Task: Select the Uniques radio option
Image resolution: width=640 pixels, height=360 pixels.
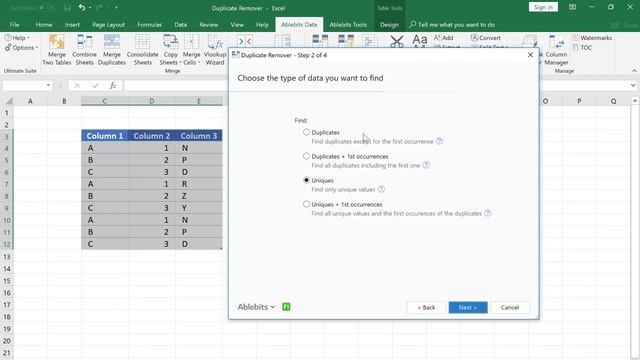Action: (x=306, y=180)
